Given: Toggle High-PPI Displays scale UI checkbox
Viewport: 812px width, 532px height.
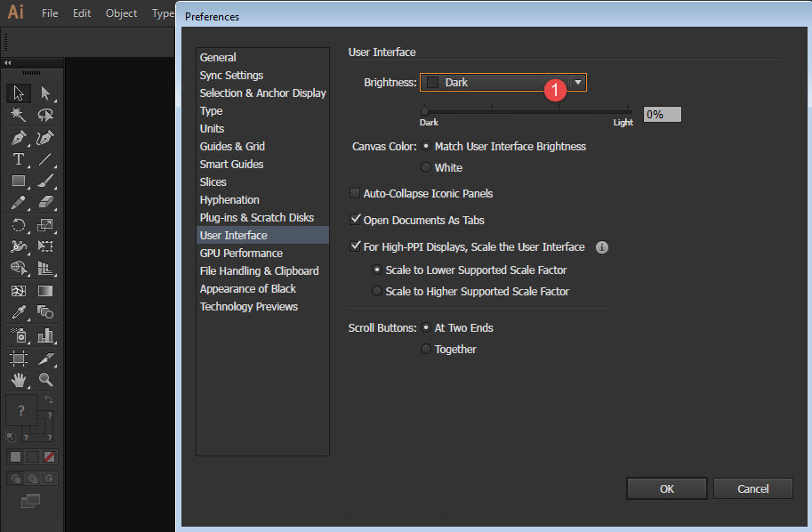Looking at the screenshot, I should click(x=355, y=246).
